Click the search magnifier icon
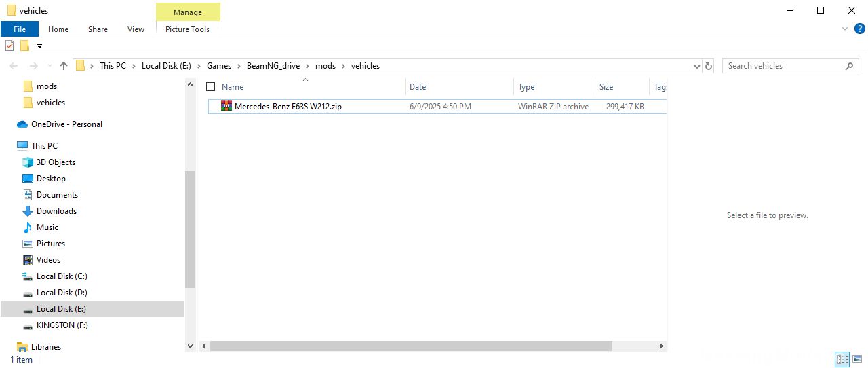The width and height of the screenshot is (868, 368). (850, 66)
